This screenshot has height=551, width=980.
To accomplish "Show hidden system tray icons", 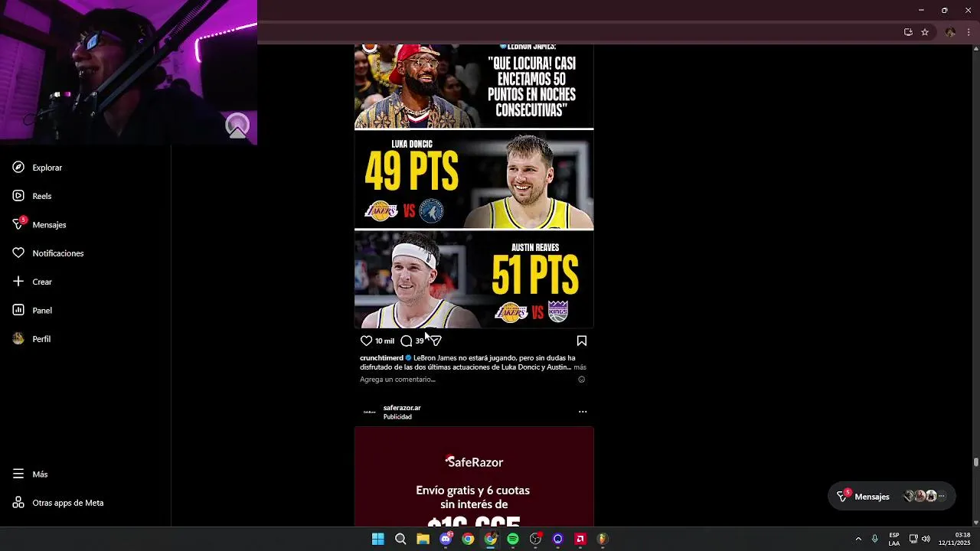I will (x=858, y=539).
